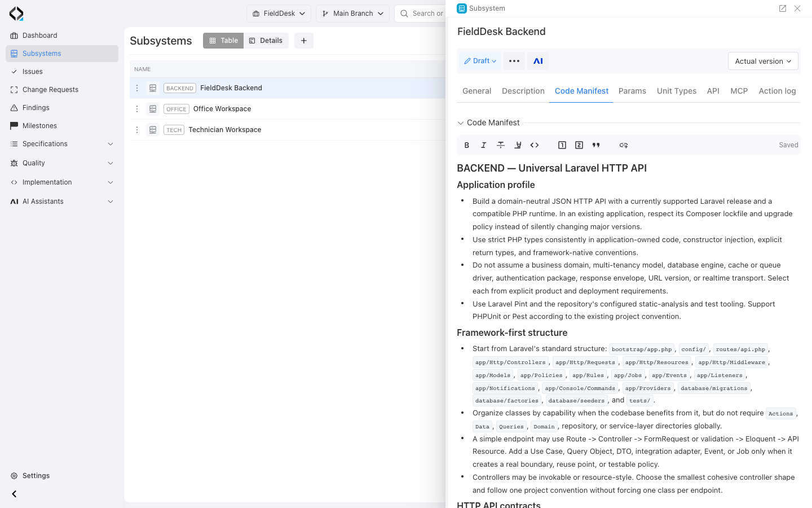Open subsystem in a new window

click(783, 8)
